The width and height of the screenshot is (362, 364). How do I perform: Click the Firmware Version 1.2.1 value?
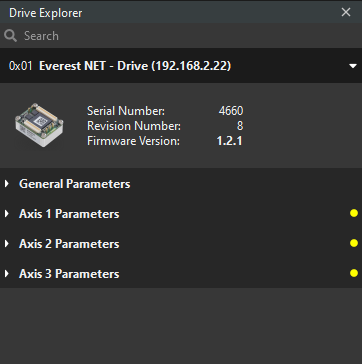229,141
